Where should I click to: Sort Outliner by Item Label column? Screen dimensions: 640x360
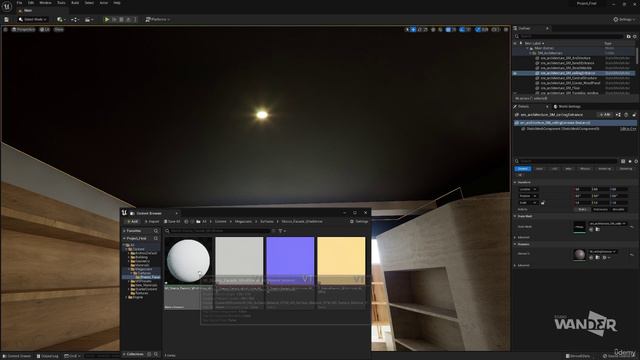(x=534, y=43)
